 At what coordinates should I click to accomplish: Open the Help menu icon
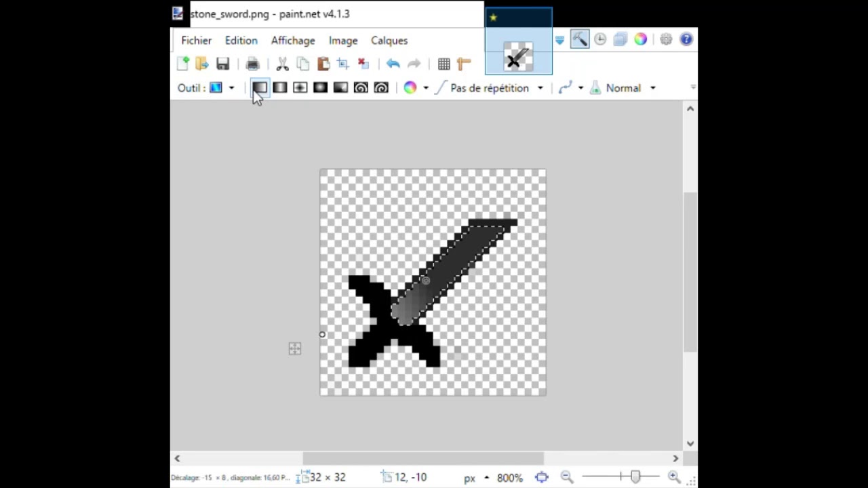[x=686, y=39]
